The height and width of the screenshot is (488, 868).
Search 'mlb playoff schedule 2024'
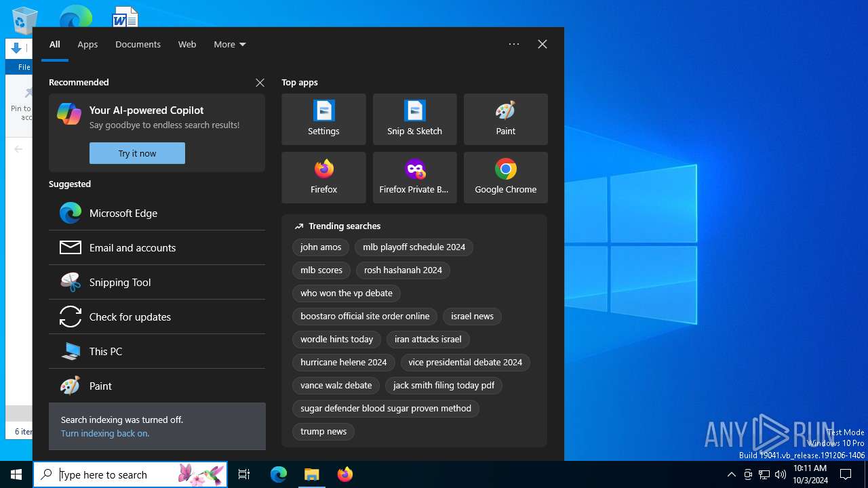[414, 247]
